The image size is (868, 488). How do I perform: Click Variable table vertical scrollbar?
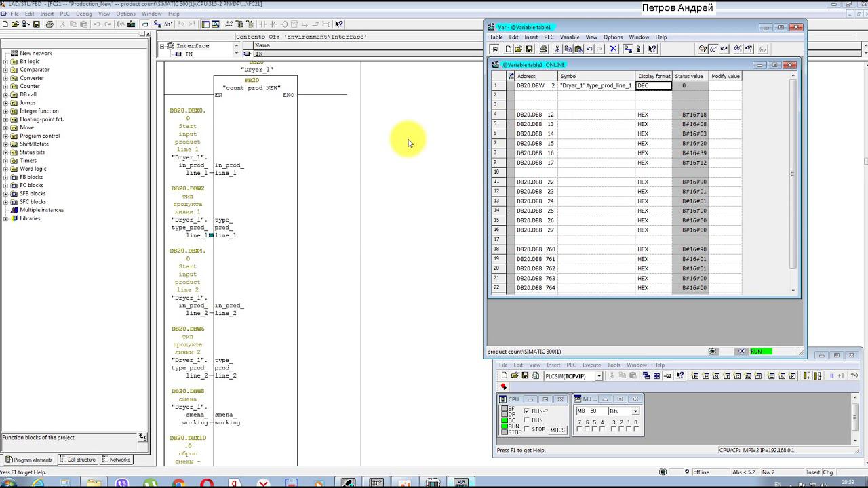[x=793, y=182]
